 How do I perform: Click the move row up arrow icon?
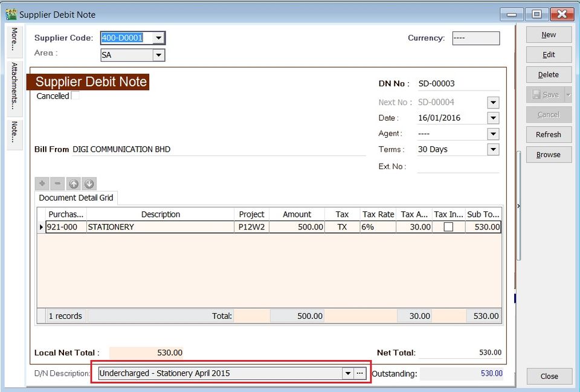click(73, 184)
